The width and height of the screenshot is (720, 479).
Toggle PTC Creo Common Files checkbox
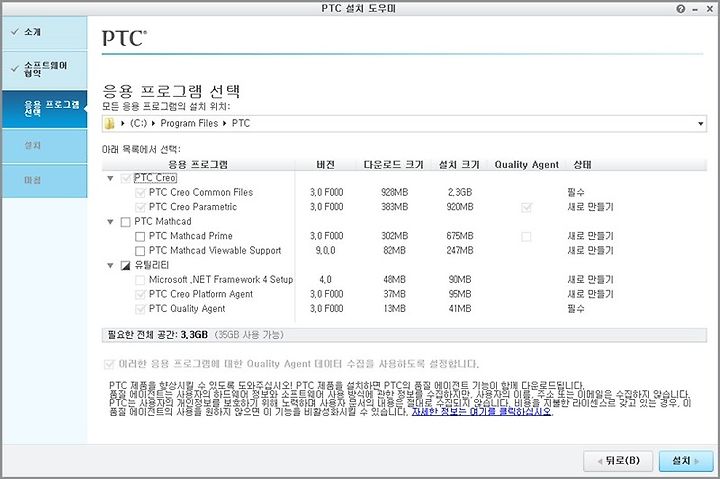[x=140, y=193]
